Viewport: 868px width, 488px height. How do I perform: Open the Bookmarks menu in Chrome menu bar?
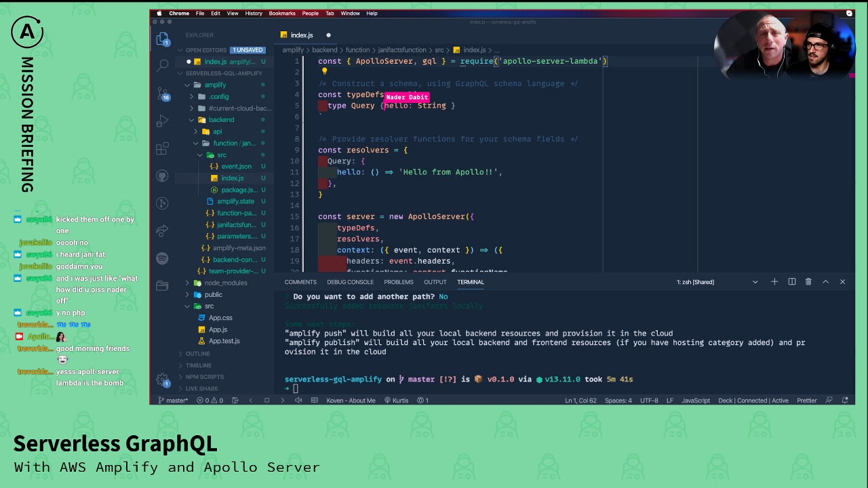click(x=282, y=13)
